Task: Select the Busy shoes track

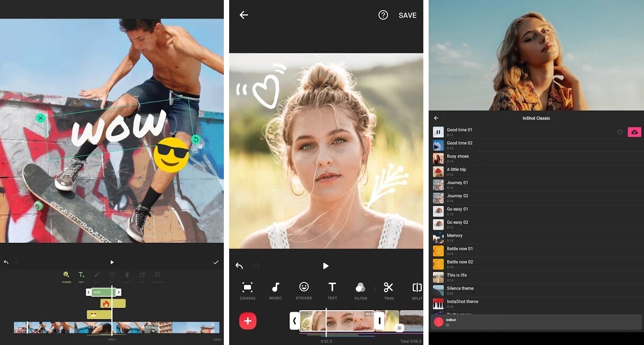Action: [537, 159]
